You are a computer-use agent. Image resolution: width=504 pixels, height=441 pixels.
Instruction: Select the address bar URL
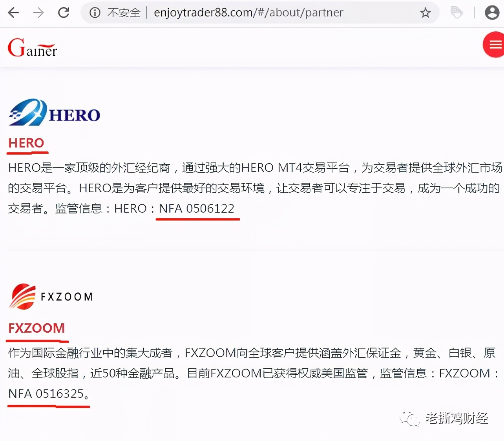click(x=248, y=13)
